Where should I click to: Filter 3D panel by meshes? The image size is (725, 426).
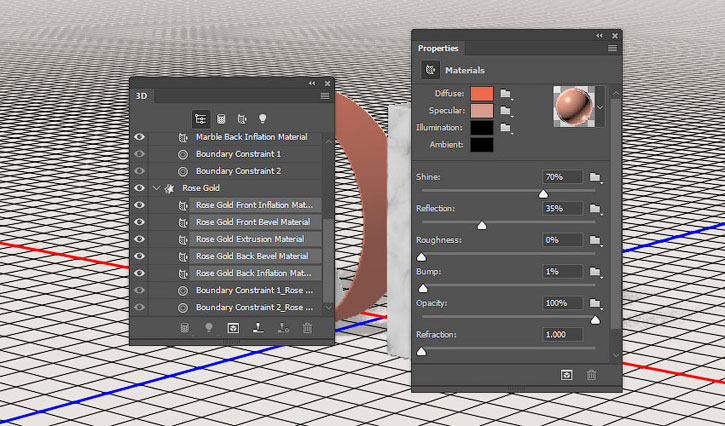[x=221, y=119]
